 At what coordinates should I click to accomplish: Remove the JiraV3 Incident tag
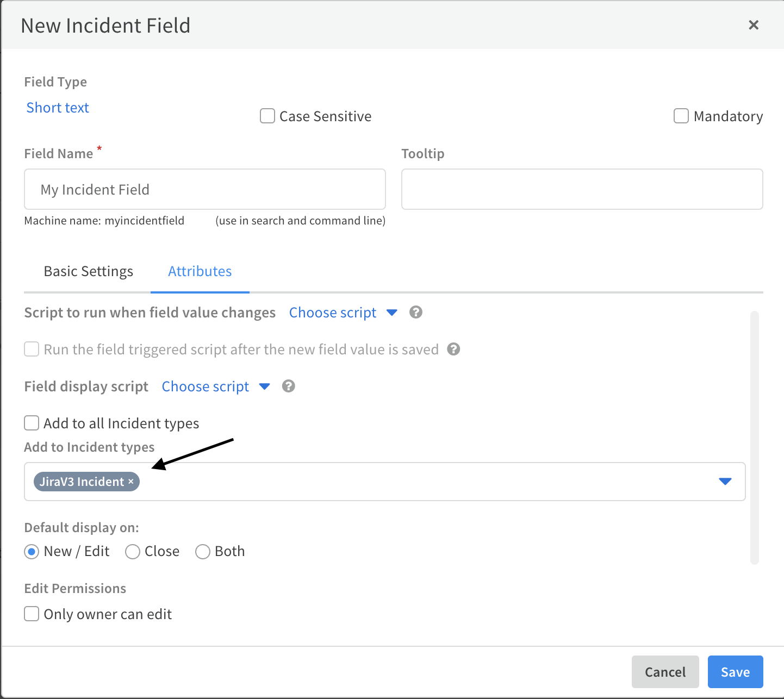(x=131, y=482)
